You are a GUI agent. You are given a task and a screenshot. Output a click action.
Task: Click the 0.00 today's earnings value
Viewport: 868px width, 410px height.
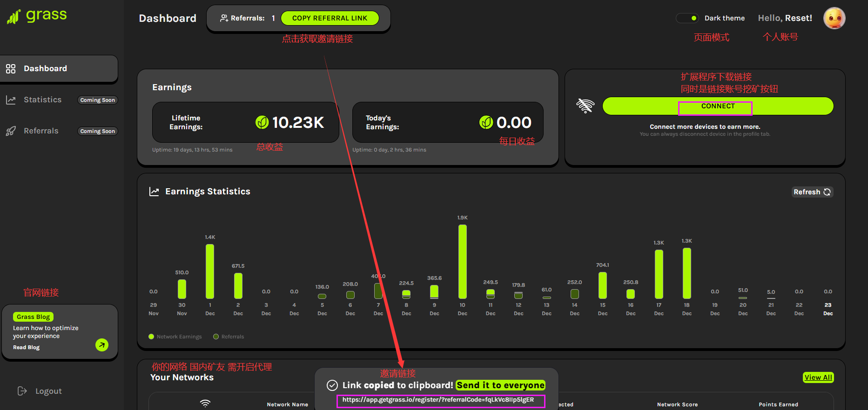(x=514, y=122)
